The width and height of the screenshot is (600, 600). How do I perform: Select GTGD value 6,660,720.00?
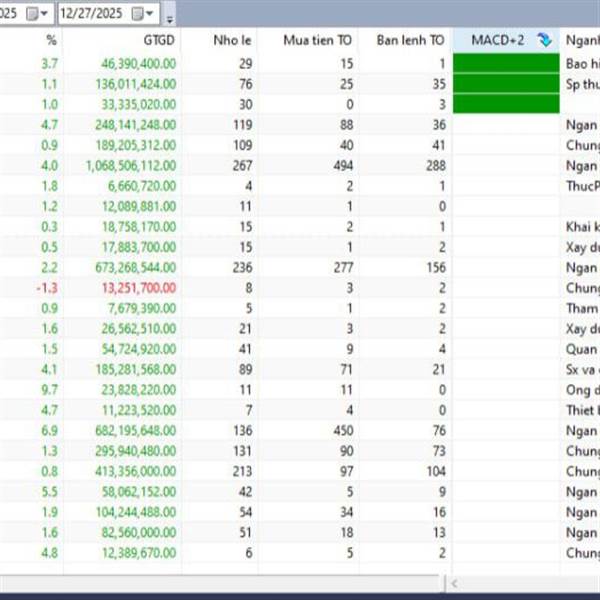142,186
